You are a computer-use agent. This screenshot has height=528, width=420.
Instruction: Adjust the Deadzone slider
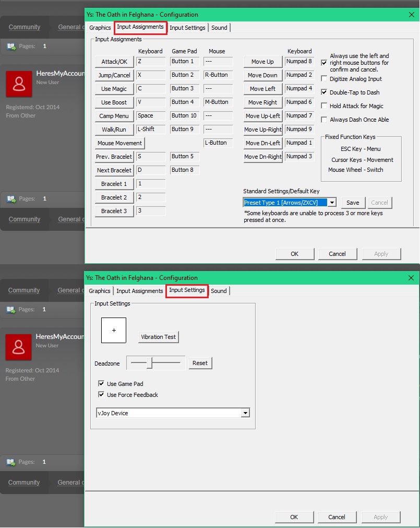[150, 363]
